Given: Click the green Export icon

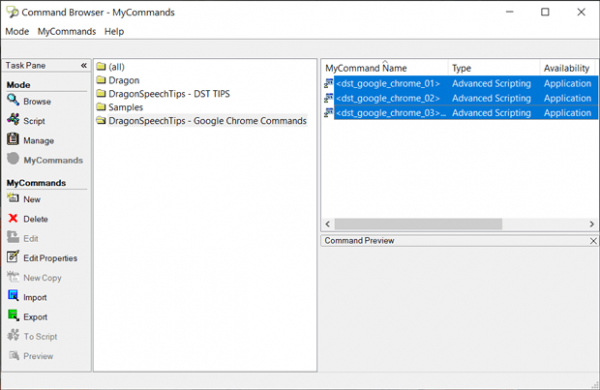Looking at the screenshot, I should [13, 315].
